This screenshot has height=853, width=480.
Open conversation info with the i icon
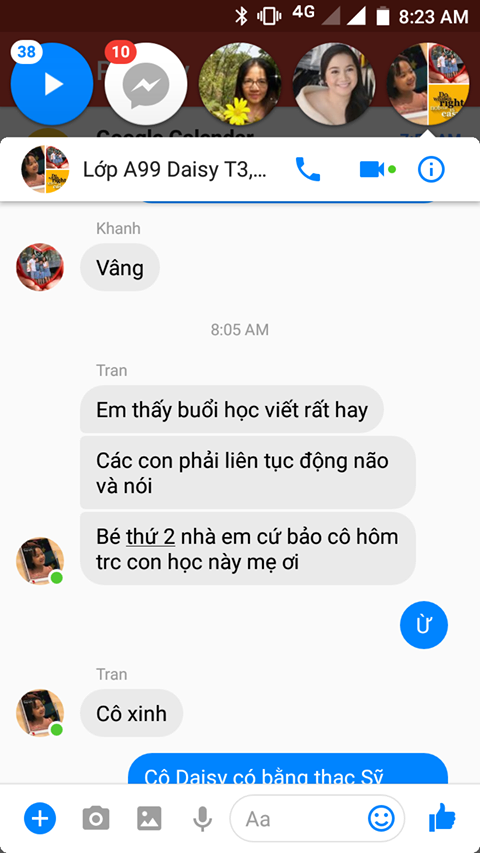431,170
